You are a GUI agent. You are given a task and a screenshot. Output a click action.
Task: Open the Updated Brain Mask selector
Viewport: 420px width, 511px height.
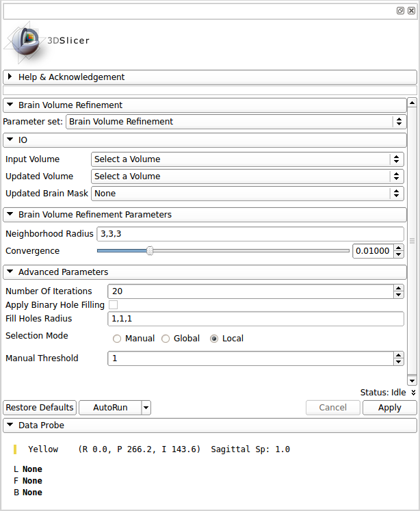[246, 194]
